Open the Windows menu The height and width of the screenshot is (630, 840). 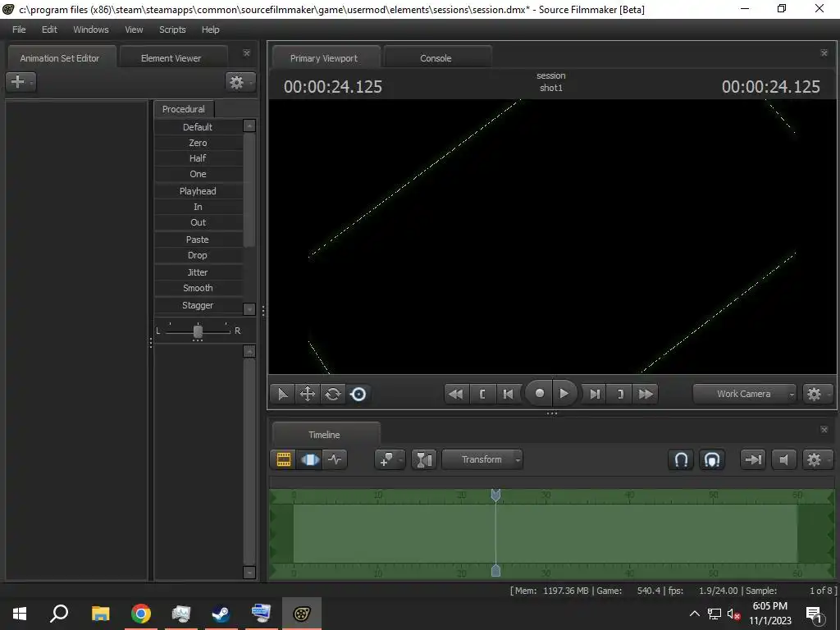90,30
